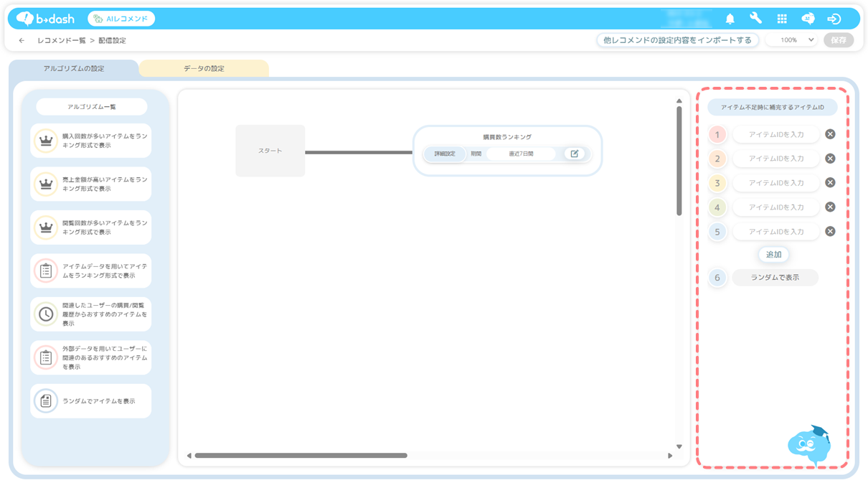868x488 pixels.
Task: Click the back arrow beside レコメンド一覧
Action: pos(22,40)
